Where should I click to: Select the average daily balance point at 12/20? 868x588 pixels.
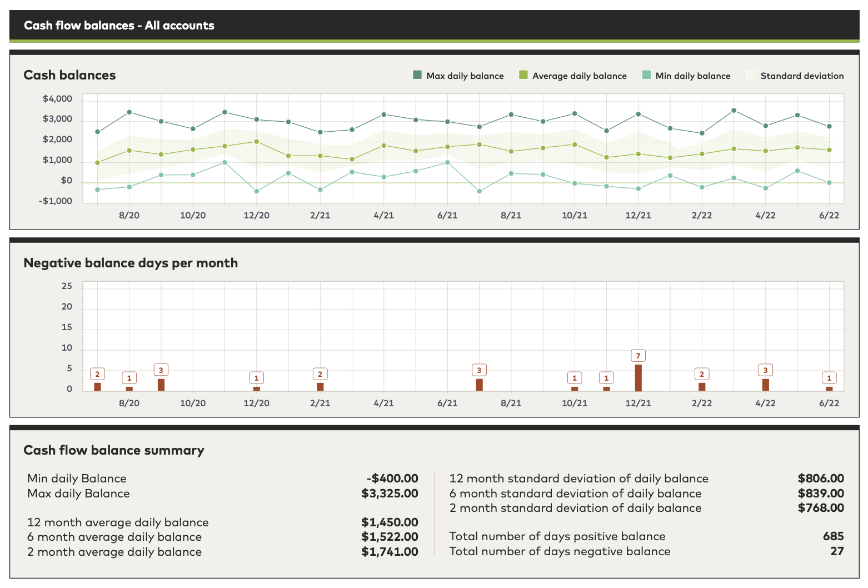click(256, 142)
